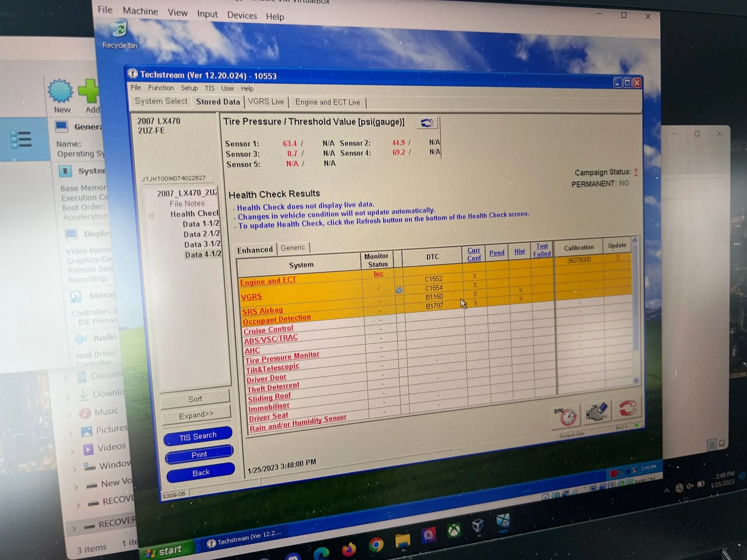Click the XP start button

click(167, 551)
